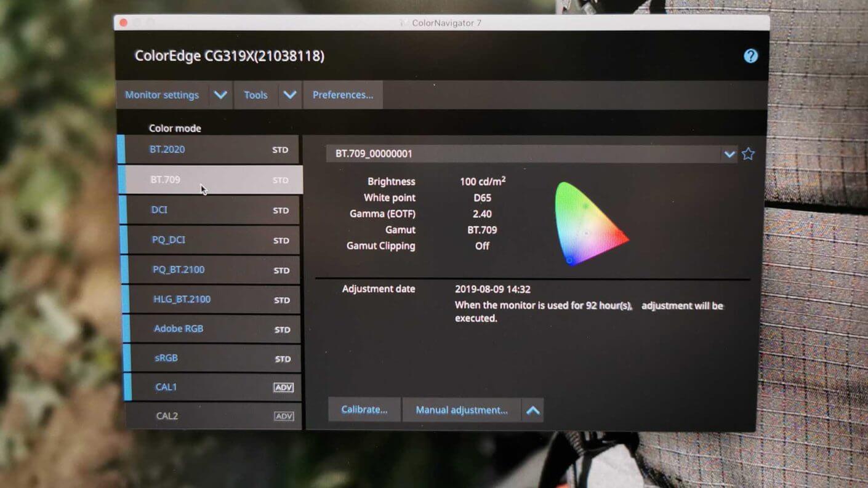Click the STD badge on BT.2020
The height and width of the screenshot is (488, 868).
pyautogui.click(x=280, y=150)
